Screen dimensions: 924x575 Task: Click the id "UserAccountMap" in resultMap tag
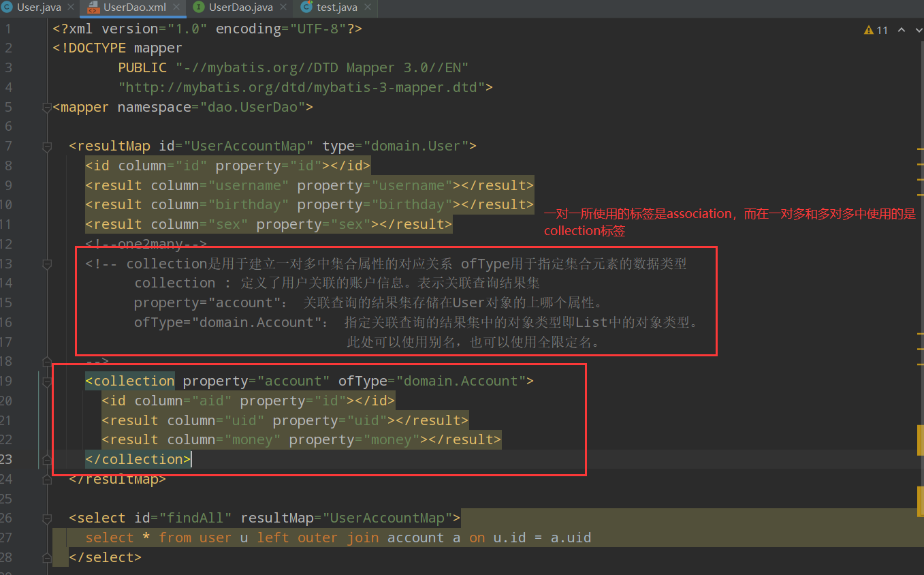point(250,146)
